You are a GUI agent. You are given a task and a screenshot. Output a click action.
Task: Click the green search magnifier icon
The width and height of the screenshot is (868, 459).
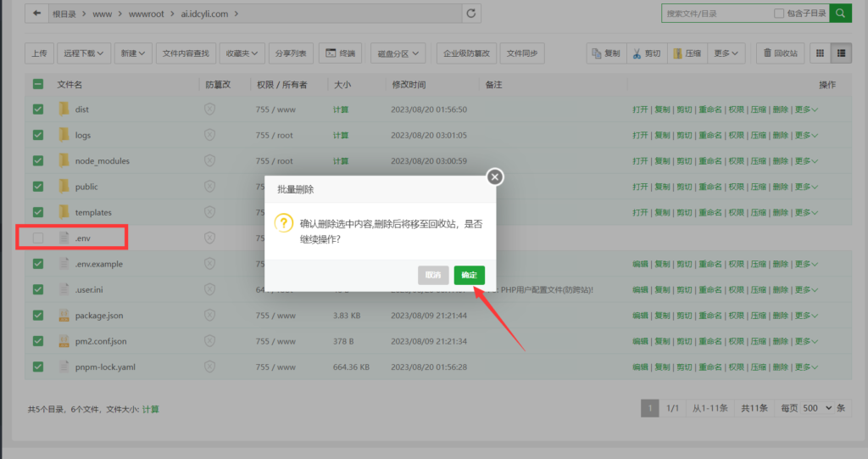[x=840, y=14]
